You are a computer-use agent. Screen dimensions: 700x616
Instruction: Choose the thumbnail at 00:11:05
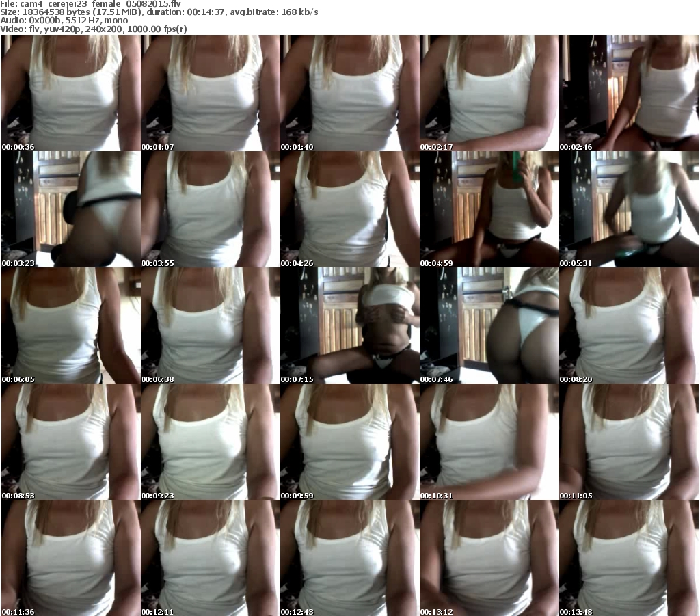(x=629, y=442)
